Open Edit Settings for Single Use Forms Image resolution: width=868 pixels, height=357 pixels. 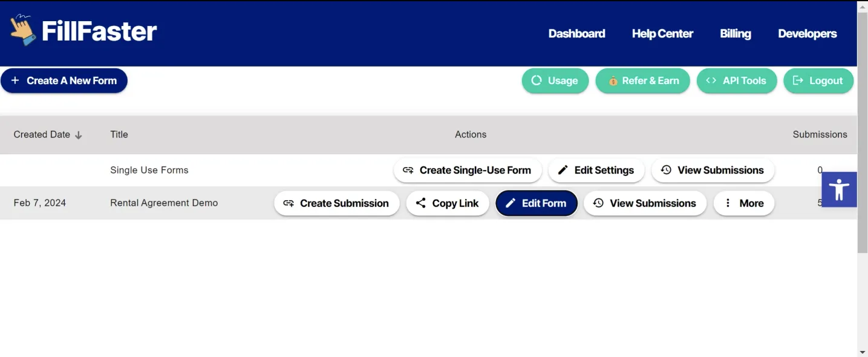click(596, 170)
